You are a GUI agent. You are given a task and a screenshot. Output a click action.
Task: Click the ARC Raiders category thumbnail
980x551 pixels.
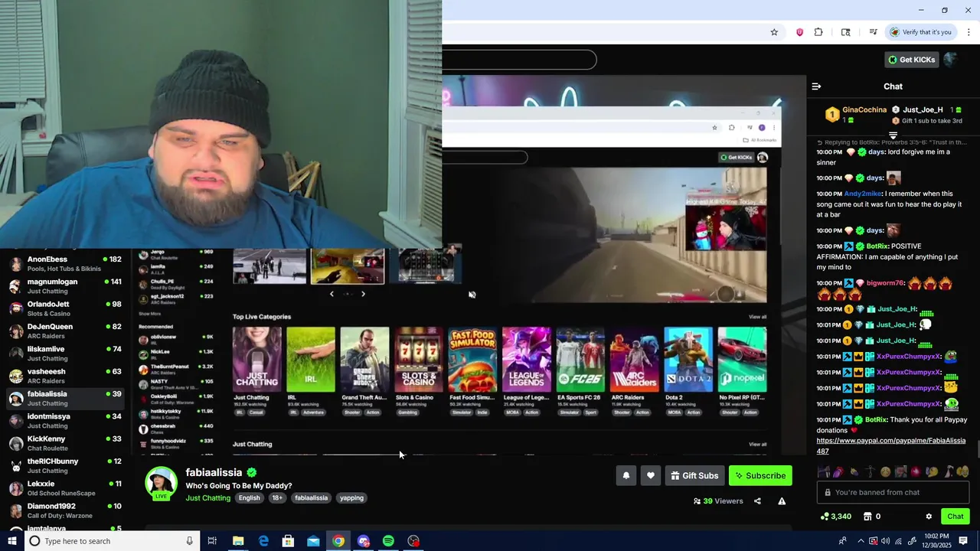point(634,360)
